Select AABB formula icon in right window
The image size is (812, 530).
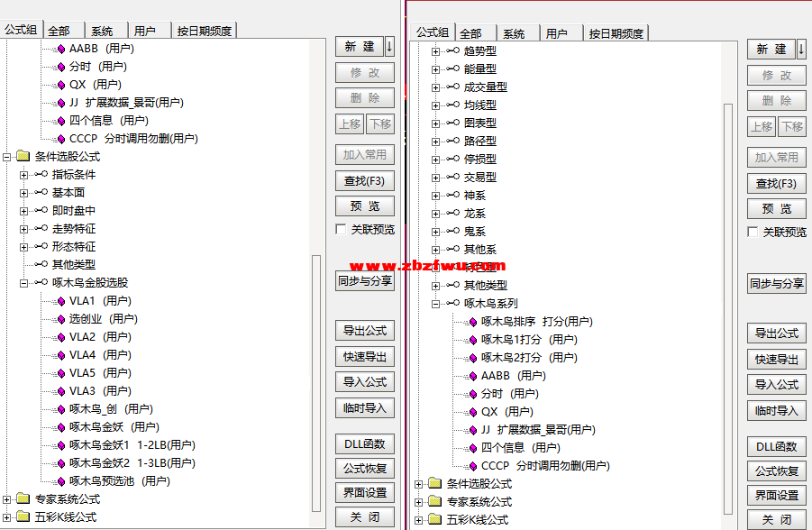click(473, 377)
